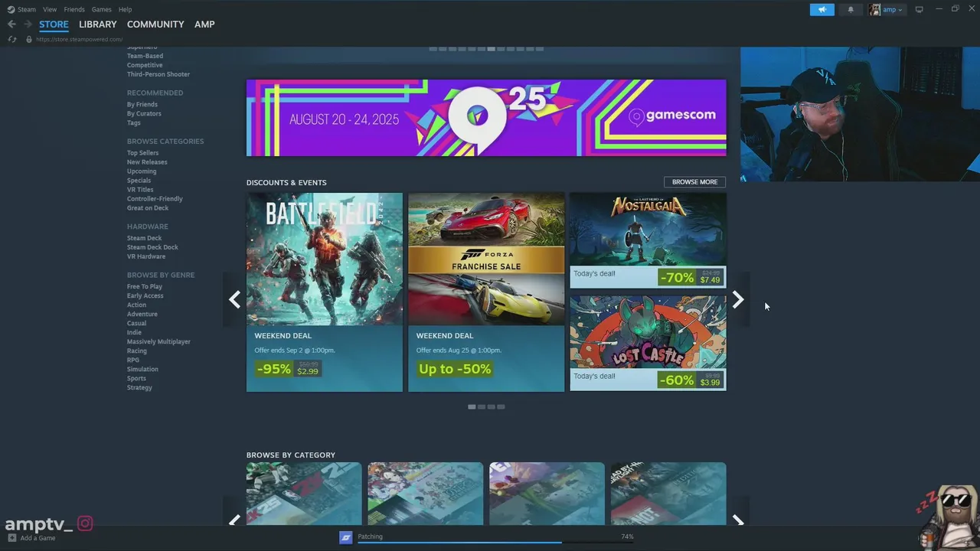Open By Curators recommendations
The image size is (980, 551).
[144, 114]
